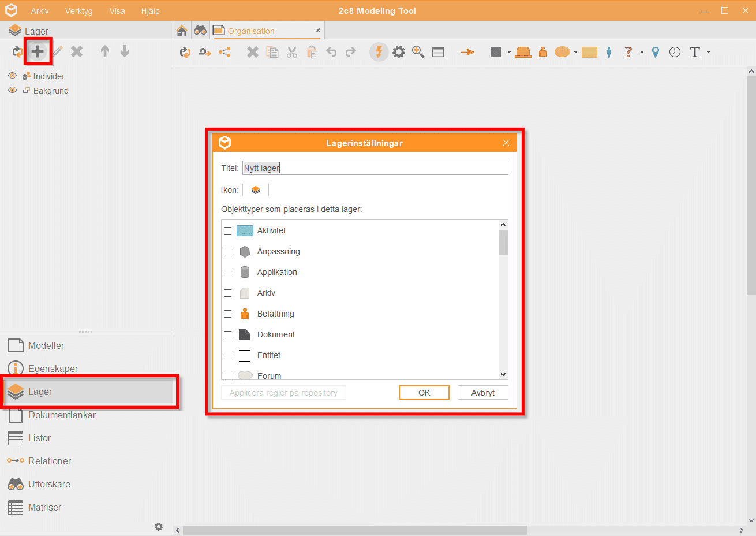Check the Aktivitet object type checkbox
This screenshot has width=756, height=536.
tap(227, 230)
